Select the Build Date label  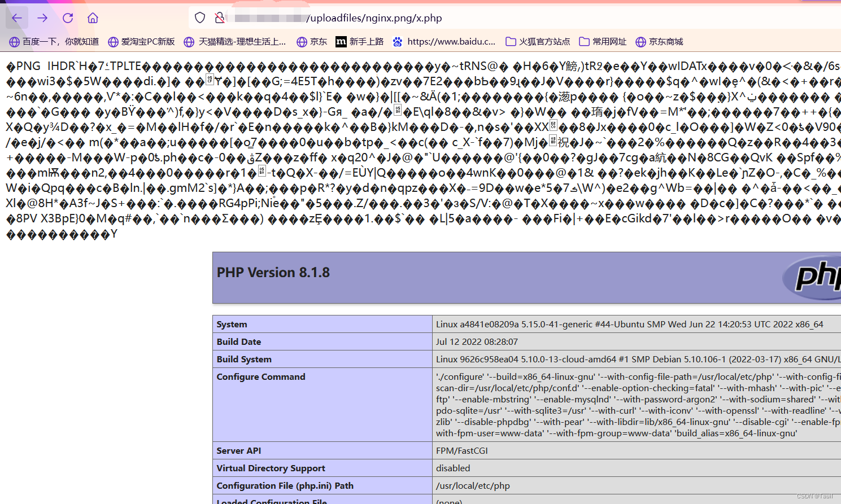pyautogui.click(x=239, y=342)
